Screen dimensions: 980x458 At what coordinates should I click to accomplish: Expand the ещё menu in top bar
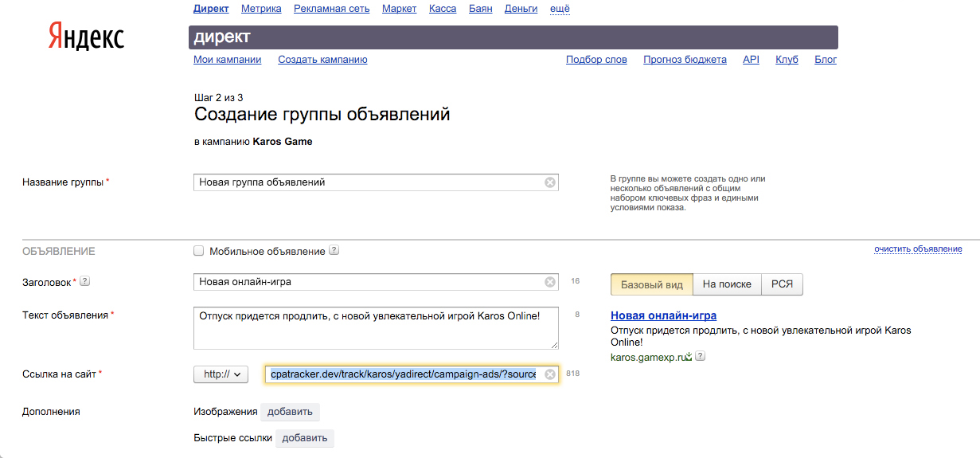pyautogui.click(x=560, y=9)
